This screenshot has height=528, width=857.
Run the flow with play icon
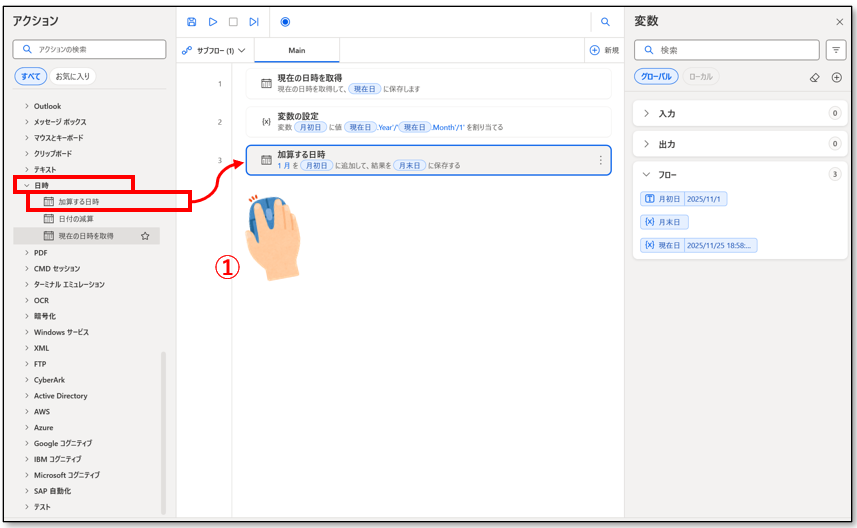(213, 21)
